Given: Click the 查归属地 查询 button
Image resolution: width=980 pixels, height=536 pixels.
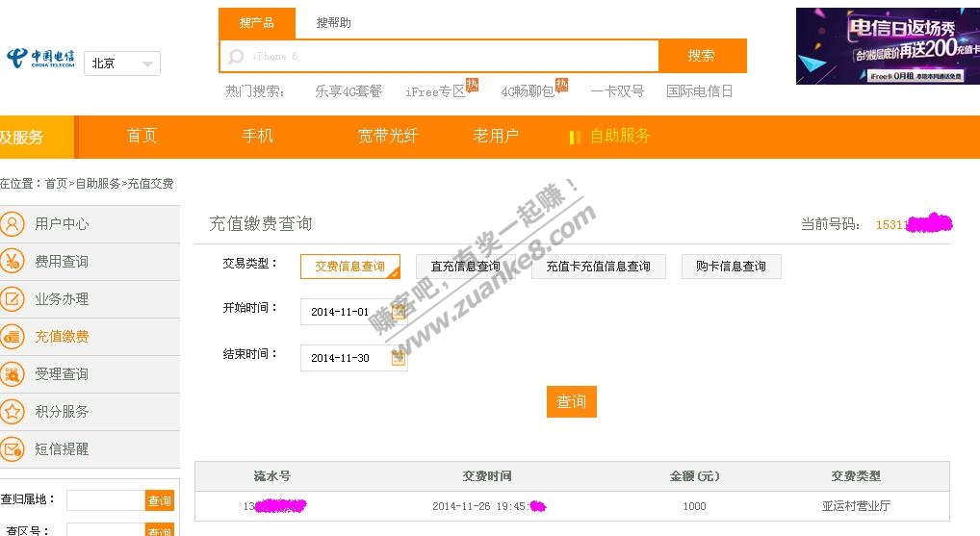Looking at the screenshot, I should point(160,500).
